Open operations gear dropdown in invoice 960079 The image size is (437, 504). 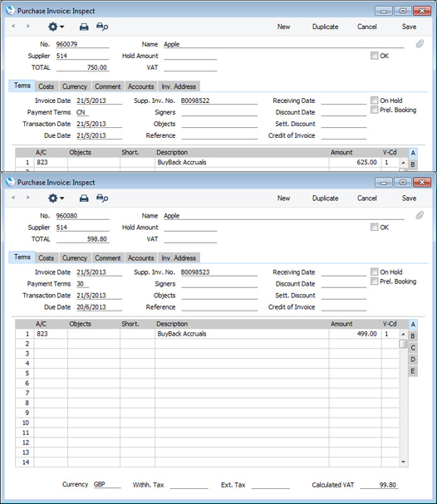coord(56,27)
